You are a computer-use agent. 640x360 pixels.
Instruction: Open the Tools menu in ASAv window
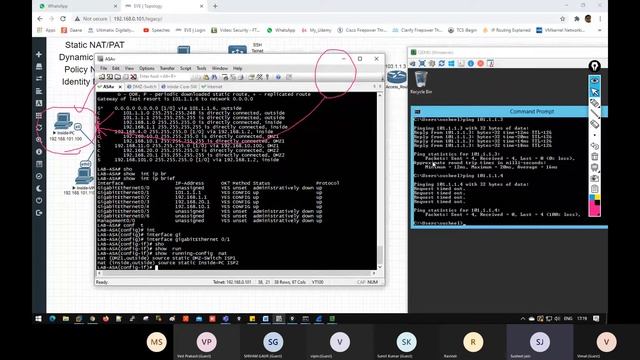pos(202,68)
